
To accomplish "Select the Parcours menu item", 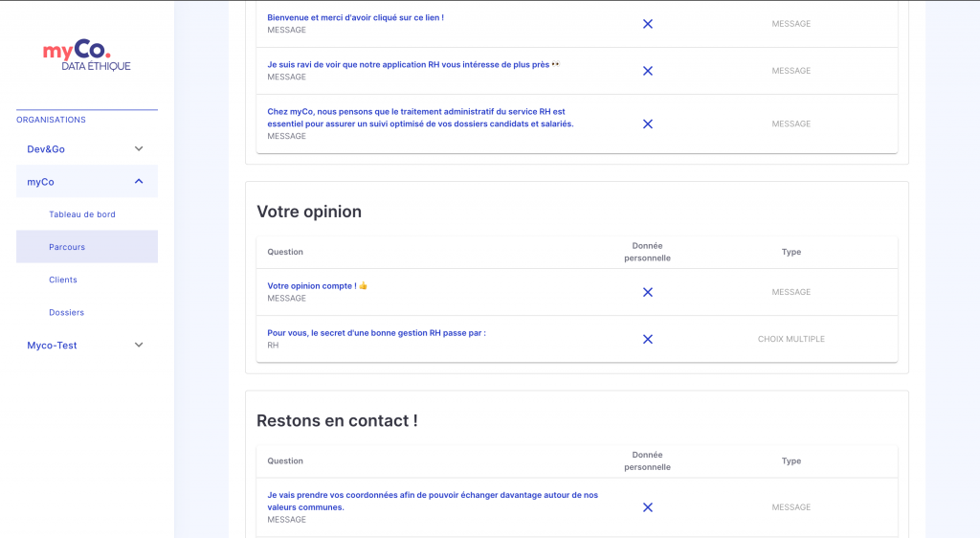I will [x=87, y=247].
